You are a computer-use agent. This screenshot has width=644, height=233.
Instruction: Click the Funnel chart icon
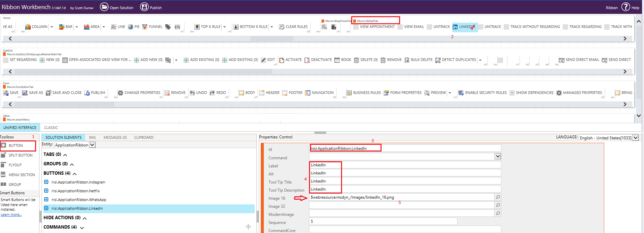[145, 27]
